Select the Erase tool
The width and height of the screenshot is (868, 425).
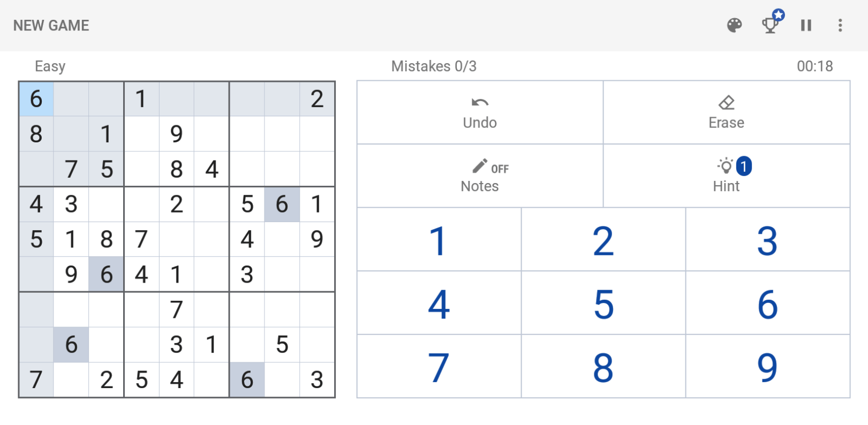pyautogui.click(x=727, y=112)
